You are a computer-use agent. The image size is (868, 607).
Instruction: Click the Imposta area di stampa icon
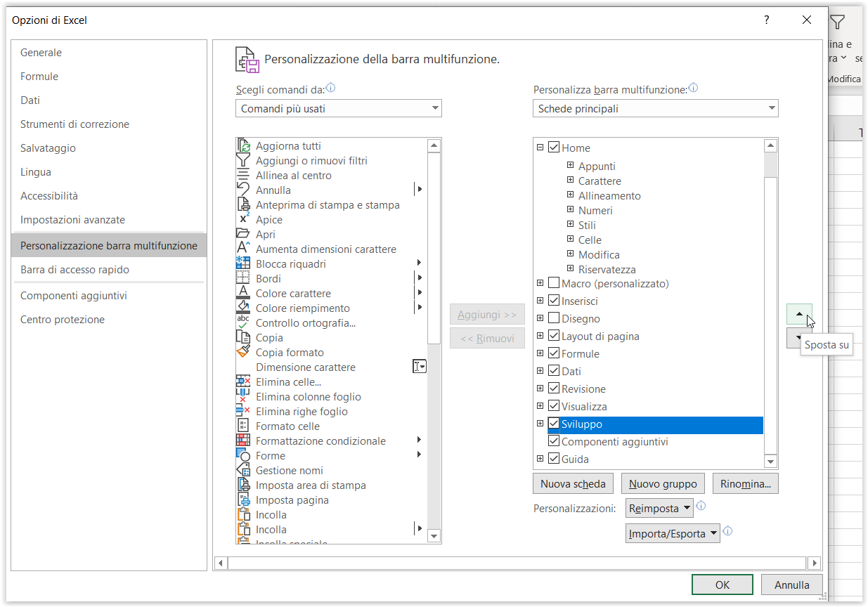[243, 485]
